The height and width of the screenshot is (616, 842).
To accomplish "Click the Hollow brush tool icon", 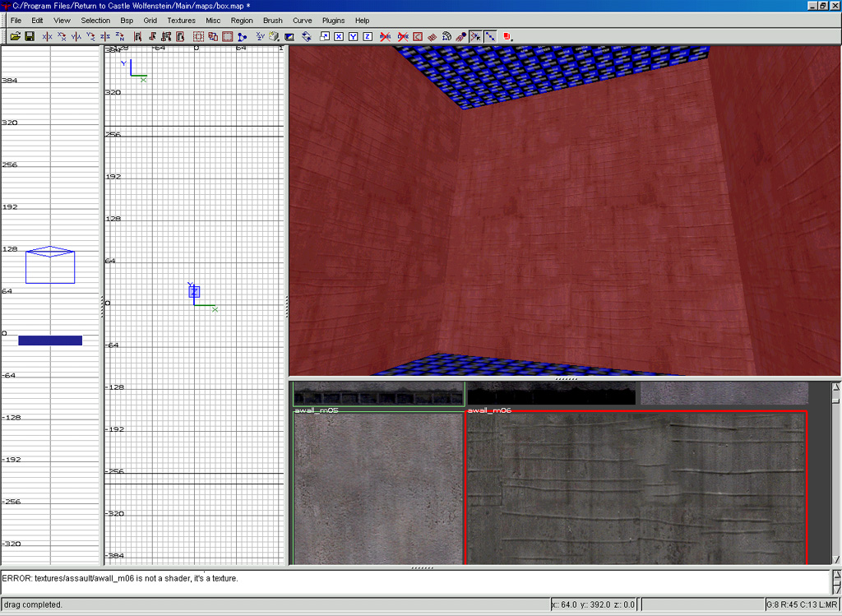I will click(228, 36).
